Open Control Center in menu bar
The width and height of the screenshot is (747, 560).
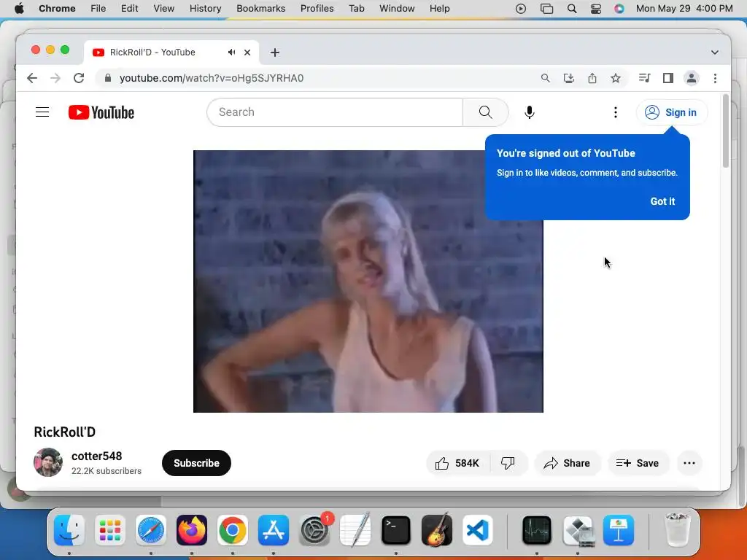point(595,9)
